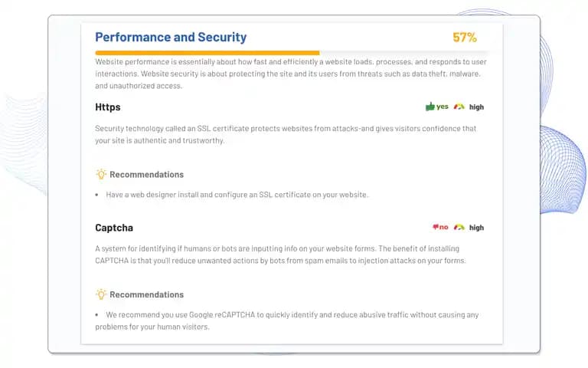Screen dimensions: 588x368
Task: Click the SSL certificate install recommendation text
Action: tap(237, 195)
